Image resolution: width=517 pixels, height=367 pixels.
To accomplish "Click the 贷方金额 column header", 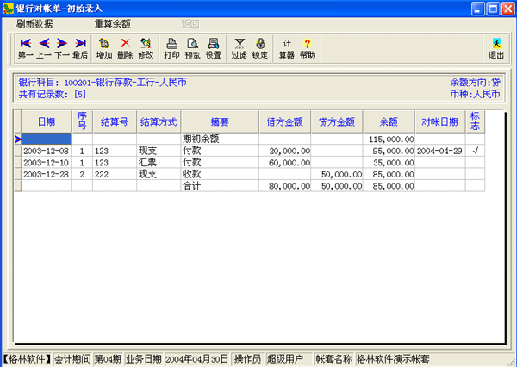I will pos(337,122).
